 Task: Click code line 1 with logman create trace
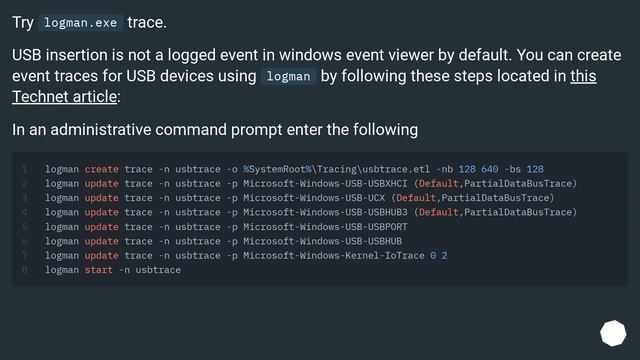(294, 169)
